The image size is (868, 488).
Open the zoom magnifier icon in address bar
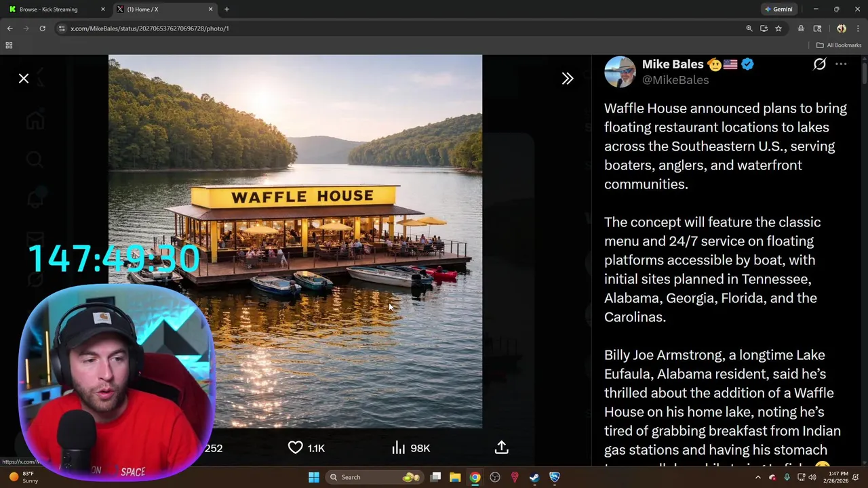(x=749, y=28)
